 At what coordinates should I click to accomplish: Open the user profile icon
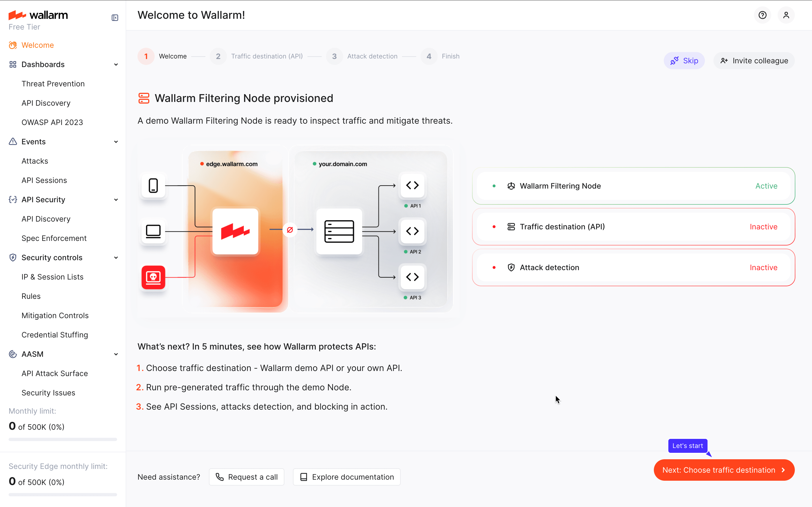(786, 15)
